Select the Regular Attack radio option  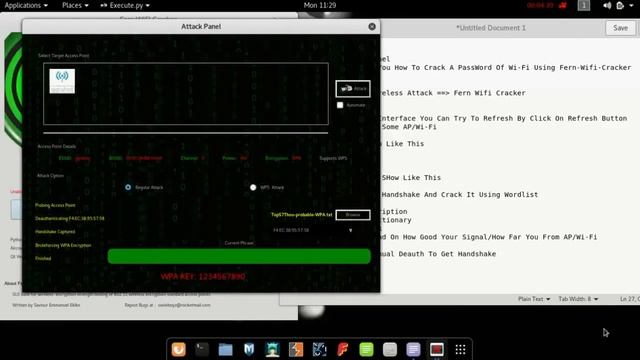(x=128, y=187)
